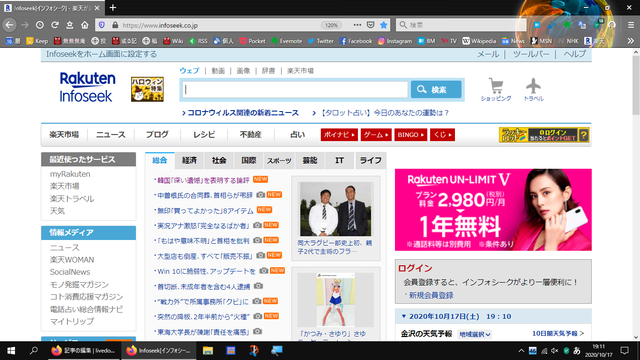The height and width of the screenshot is (360, 640).
Task: Open the Twitter bookmark
Action: (320, 41)
